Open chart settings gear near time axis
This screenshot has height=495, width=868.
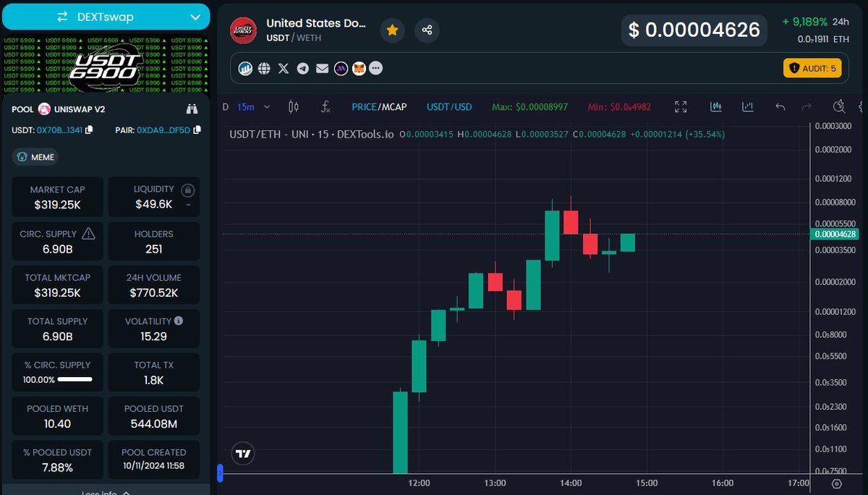pos(837,483)
